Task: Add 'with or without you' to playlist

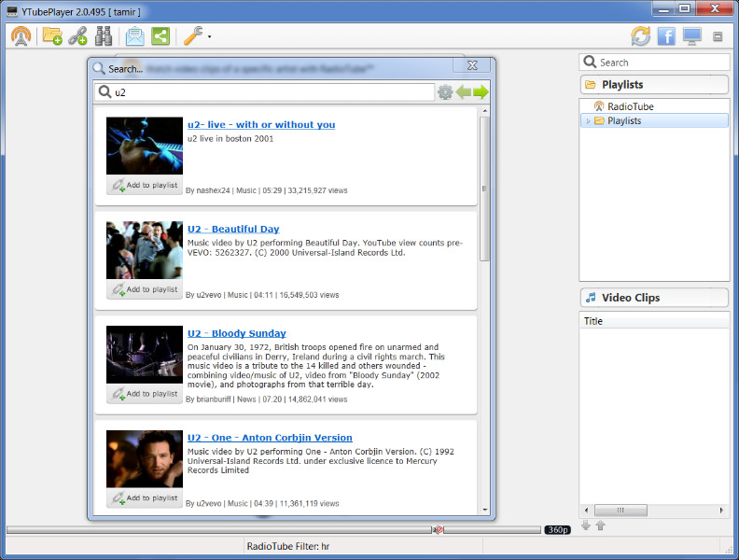Action: [145, 185]
